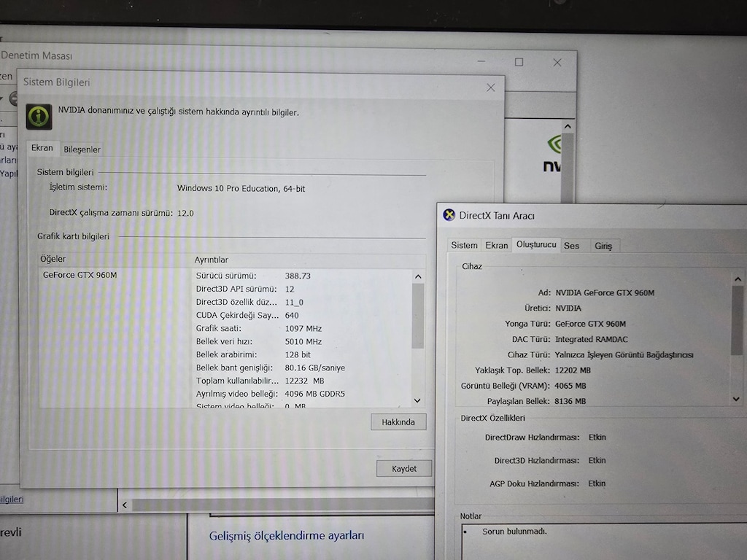
Task: Click Integrated RAMDAC value
Action: pyautogui.click(x=591, y=339)
